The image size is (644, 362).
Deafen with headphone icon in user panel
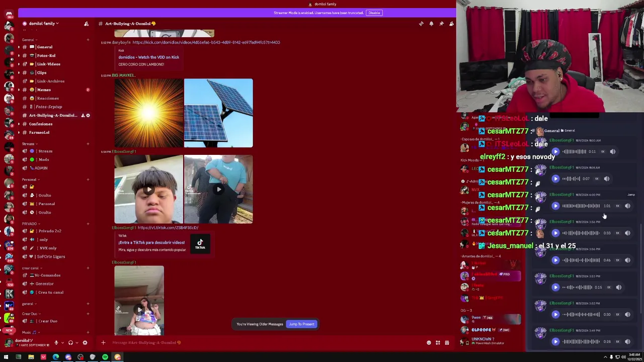[70, 343]
